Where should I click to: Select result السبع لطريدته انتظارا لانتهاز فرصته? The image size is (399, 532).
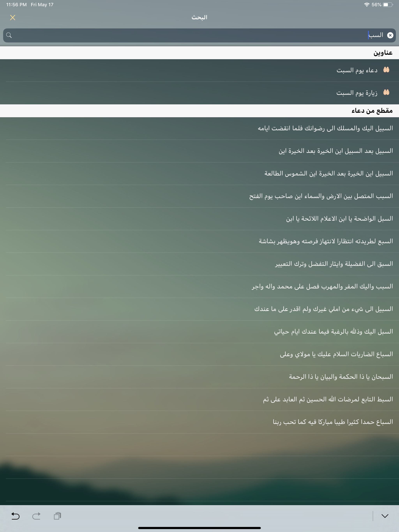coord(199,241)
